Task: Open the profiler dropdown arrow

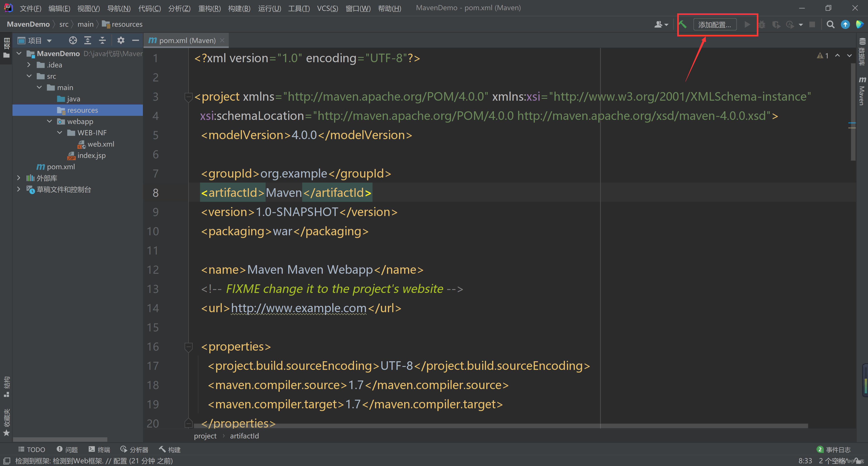Action: (x=801, y=25)
